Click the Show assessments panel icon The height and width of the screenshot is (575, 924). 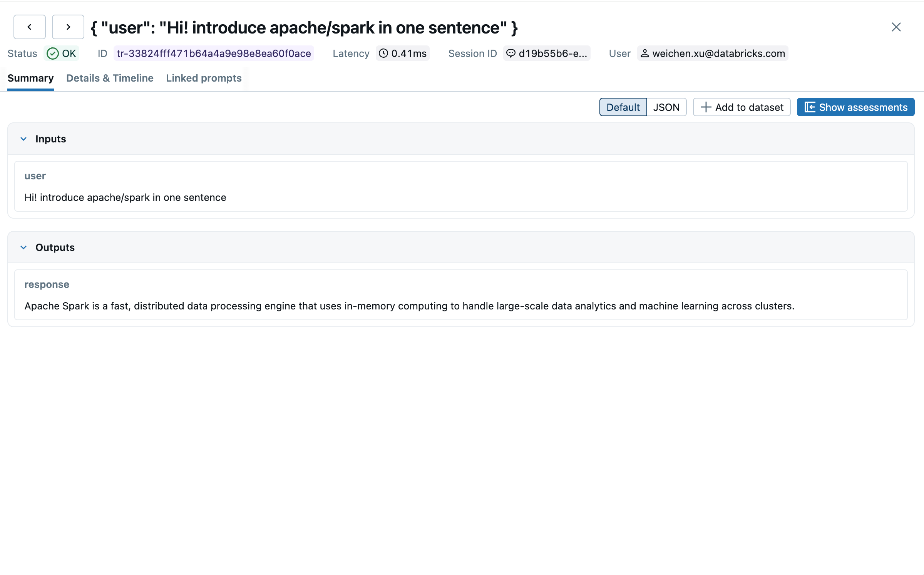pos(810,107)
